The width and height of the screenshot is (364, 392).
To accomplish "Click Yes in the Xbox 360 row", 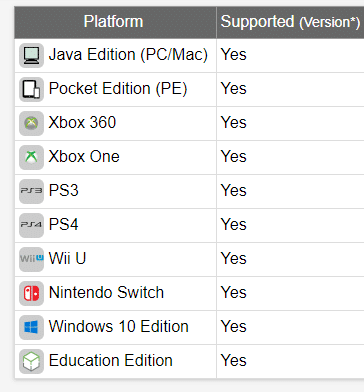I will click(234, 122).
